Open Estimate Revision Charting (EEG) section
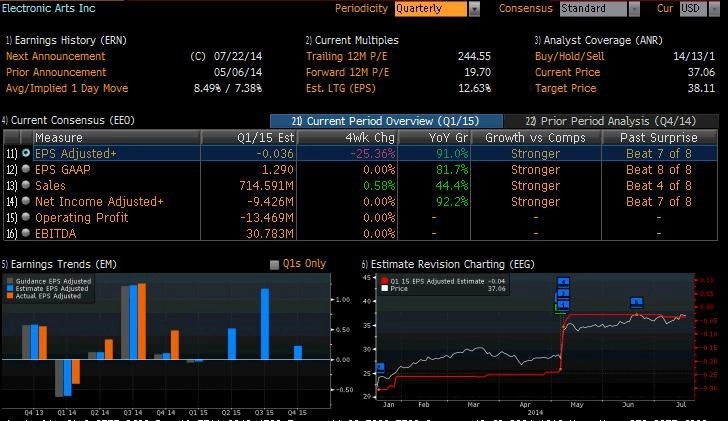728x421 pixels. pyautogui.click(x=448, y=264)
